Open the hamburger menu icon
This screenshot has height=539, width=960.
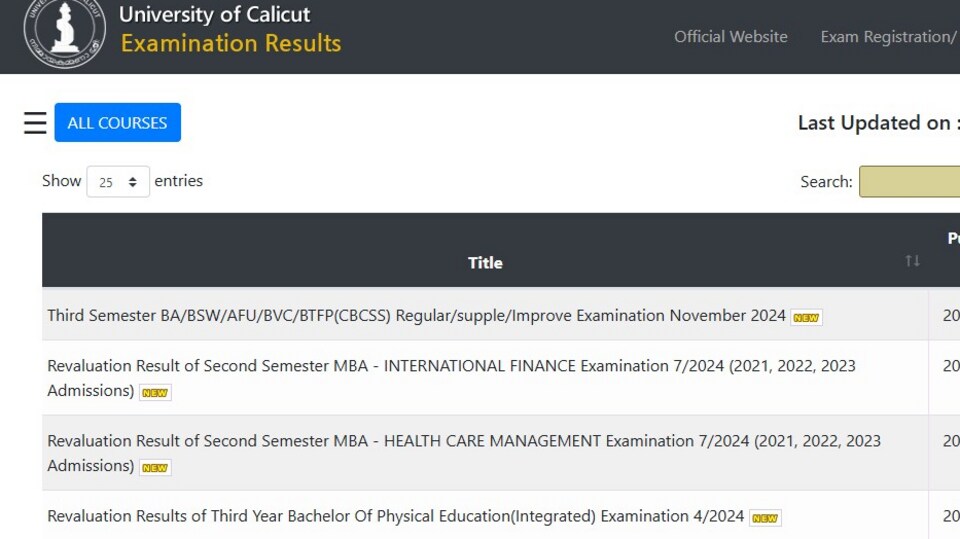pyautogui.click(x=36, y=122)
